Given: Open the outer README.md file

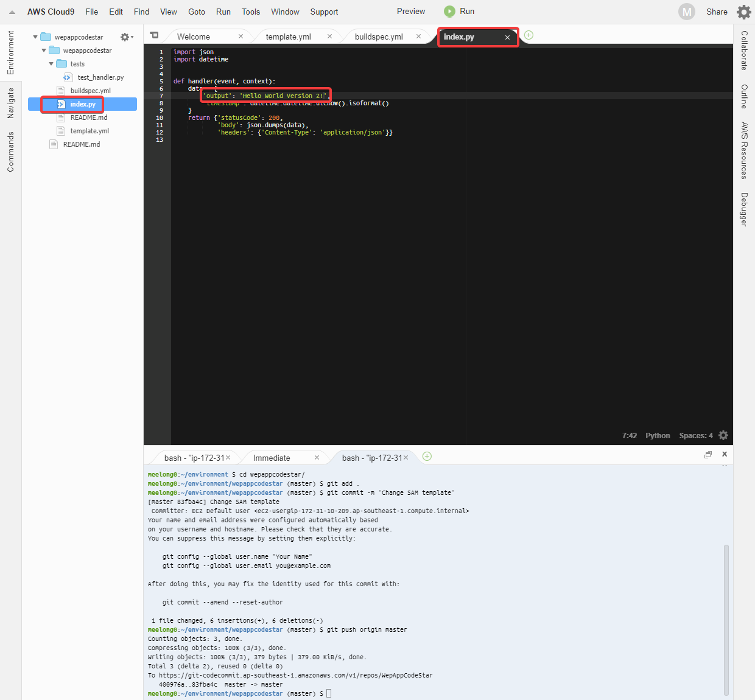Looking at the screenshot, I should click(81, 144).
